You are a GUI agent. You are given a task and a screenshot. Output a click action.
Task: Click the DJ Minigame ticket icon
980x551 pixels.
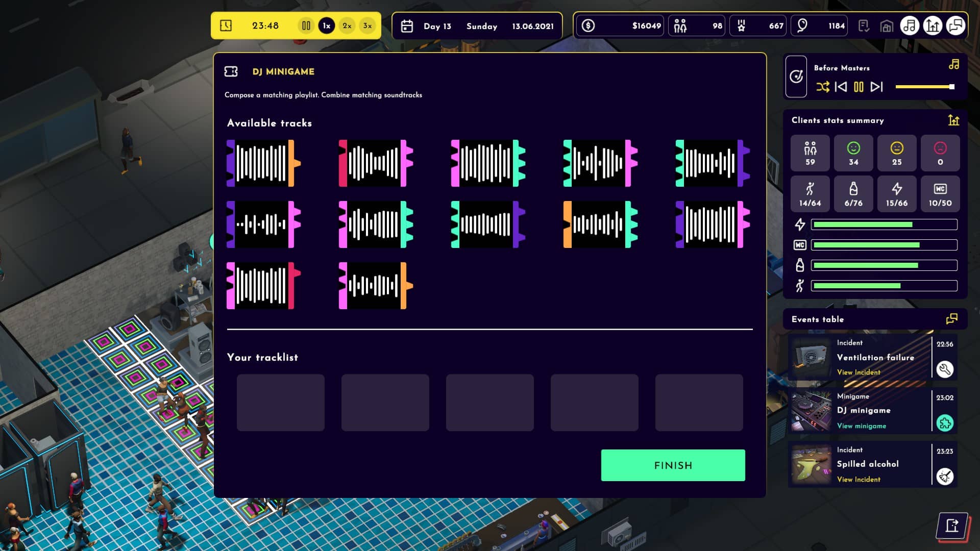pyautogui.click(x=231, y=71)
